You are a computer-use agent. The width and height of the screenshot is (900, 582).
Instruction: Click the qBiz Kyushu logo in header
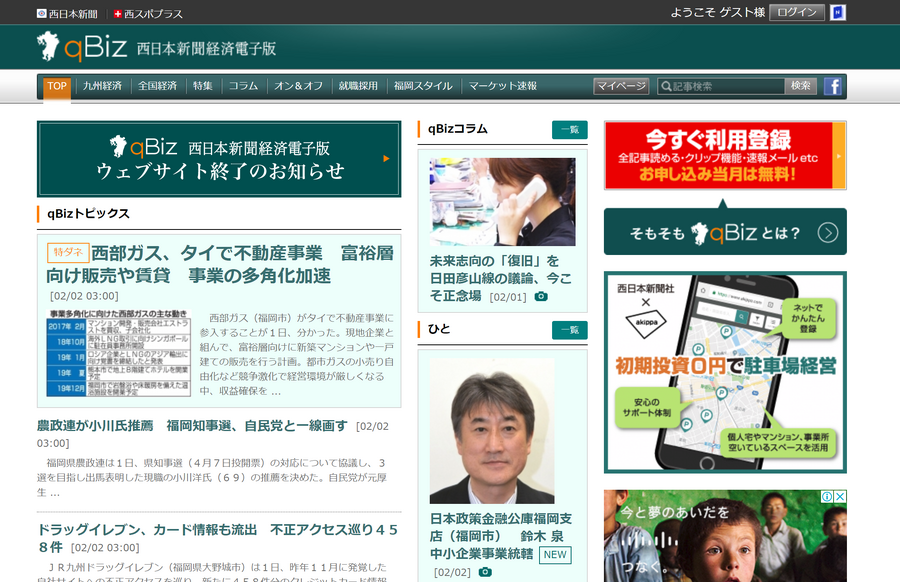tap(82, 46)
